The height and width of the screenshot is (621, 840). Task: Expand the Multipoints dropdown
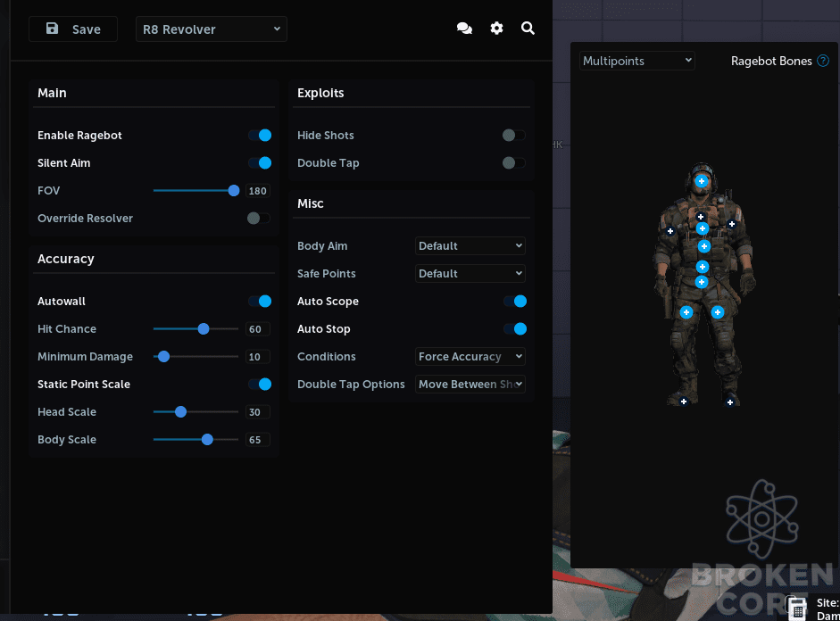point(637,61)
